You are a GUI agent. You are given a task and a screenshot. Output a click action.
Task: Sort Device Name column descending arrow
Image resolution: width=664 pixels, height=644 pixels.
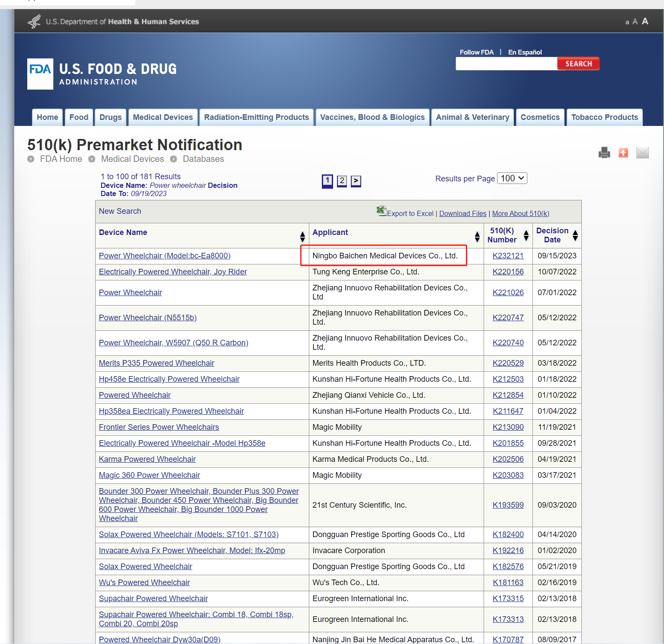pos(302,239)
